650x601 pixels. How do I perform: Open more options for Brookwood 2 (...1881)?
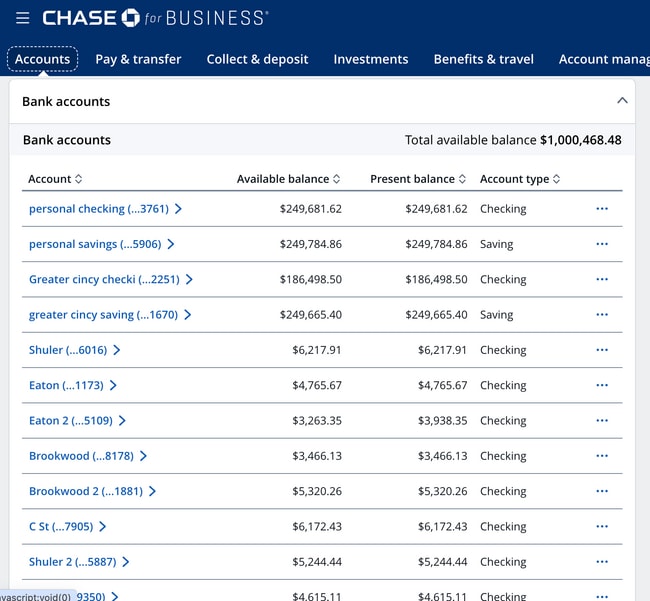point(602,491)
